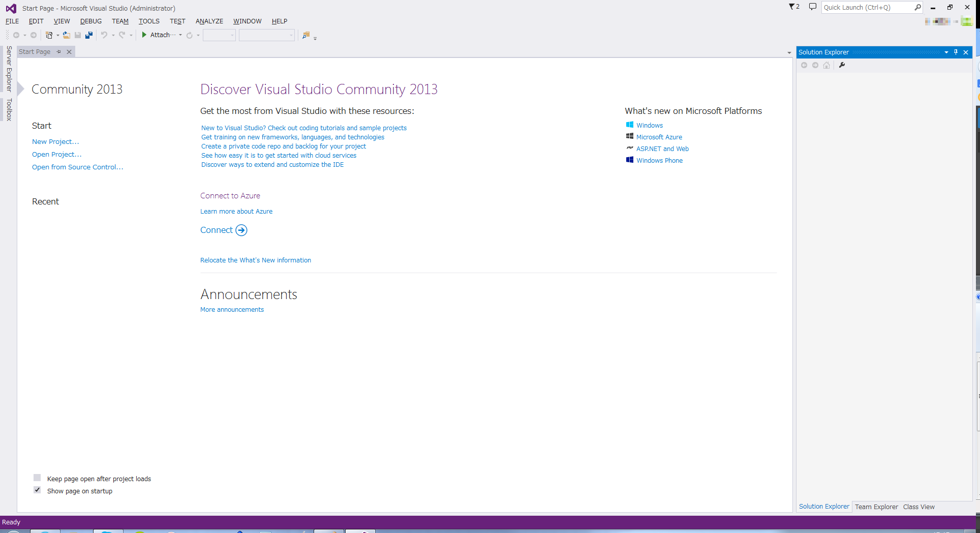Start debugging with the green Attach arrow
Viewport: 980px width, 533px height.
(x=144, y=35)
